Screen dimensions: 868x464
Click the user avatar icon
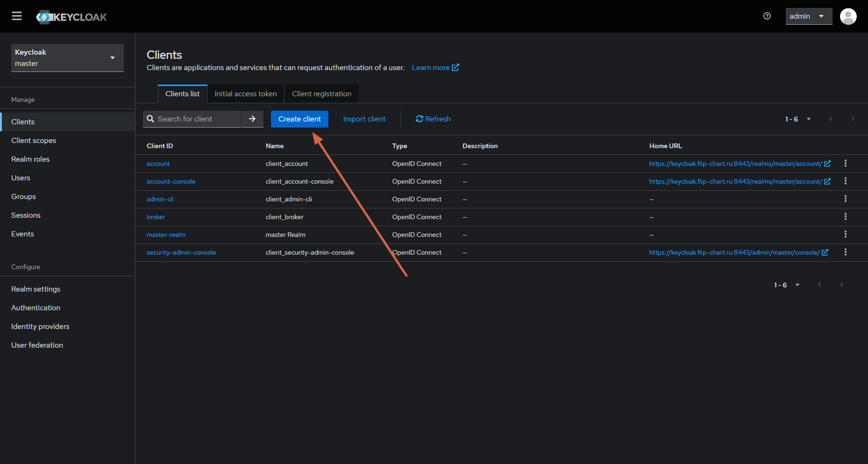pyautogui.click(x=848, y=16)
